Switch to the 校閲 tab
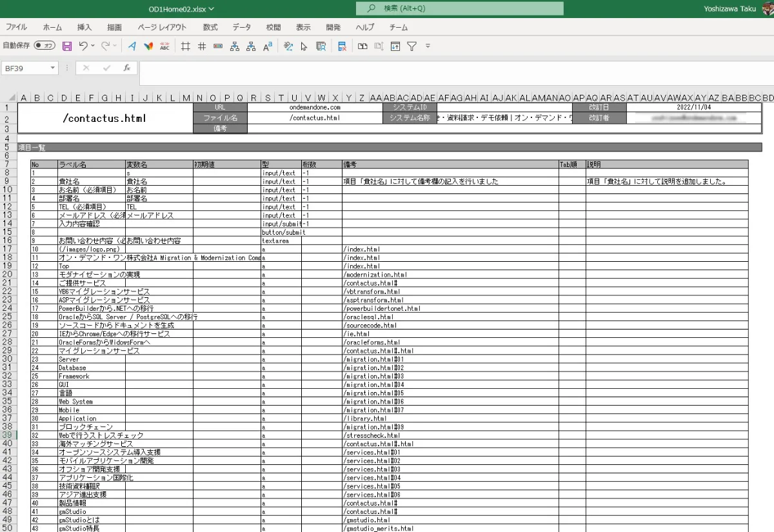The image size is (774, 532). [x=273, y=27]
